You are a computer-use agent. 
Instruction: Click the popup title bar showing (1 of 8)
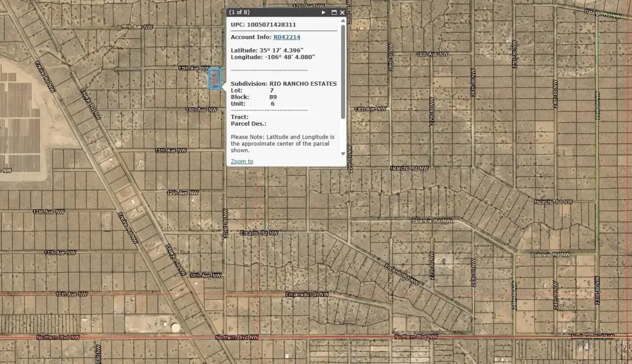272,12
